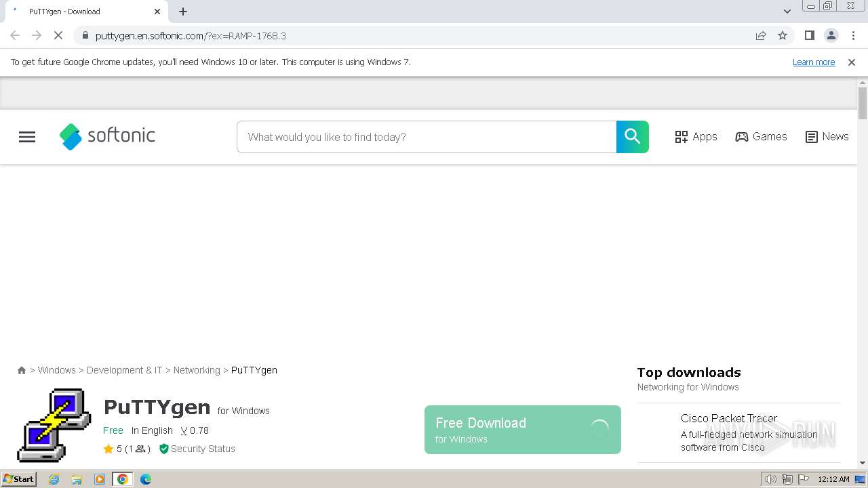This screenshot has width=868, height=488.
Task: Open the Windows Start menu
Action: point(18,479)
